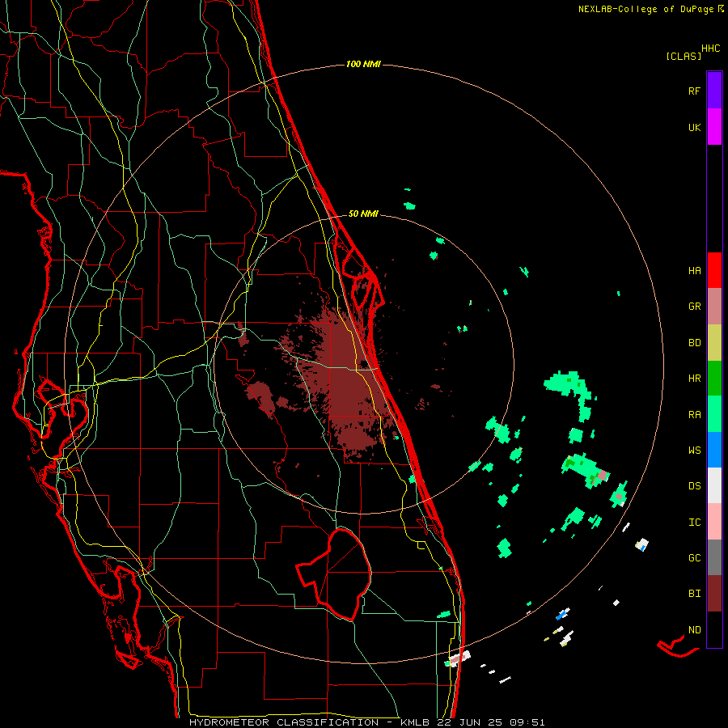Click the HA red legend color block
Viewport: 728px width, 728px height.
(714, 270)
